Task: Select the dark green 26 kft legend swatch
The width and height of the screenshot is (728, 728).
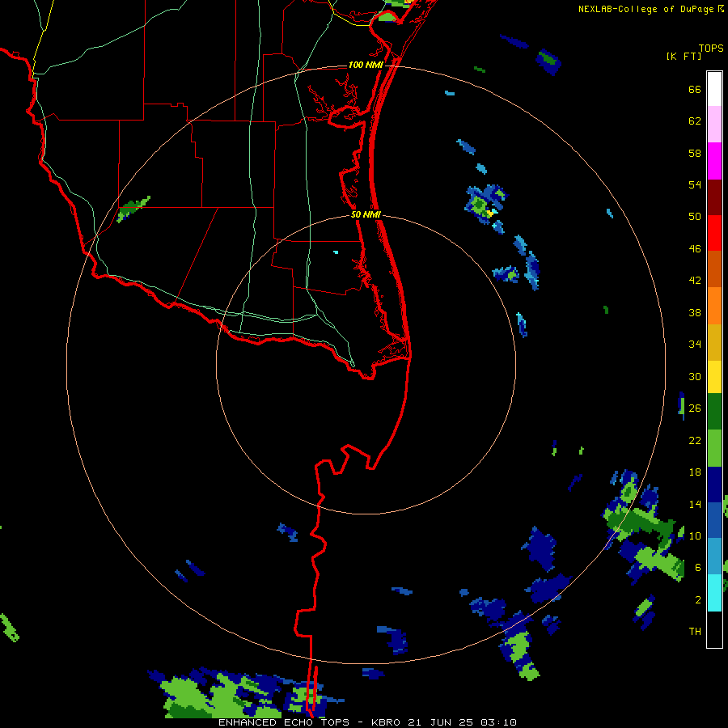Action: [x=714, y=412]
